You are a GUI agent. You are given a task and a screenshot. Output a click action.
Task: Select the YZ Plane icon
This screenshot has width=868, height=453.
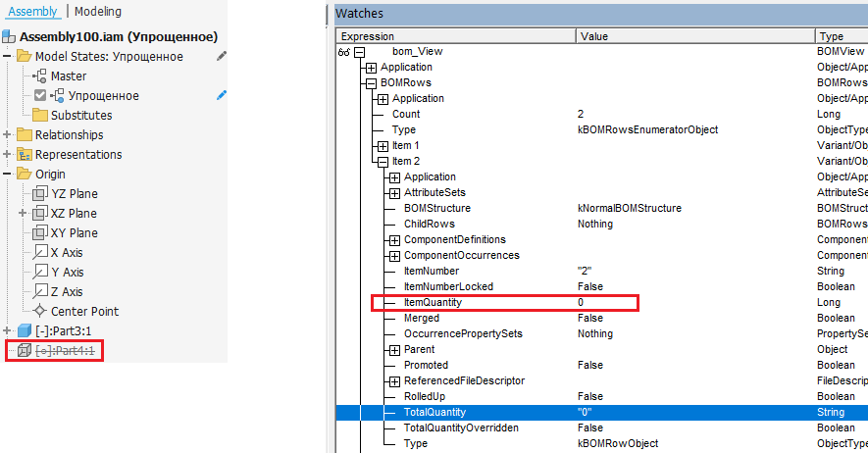click(40, 193)
